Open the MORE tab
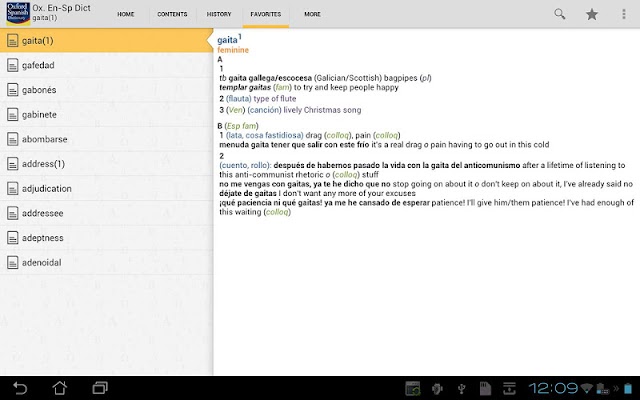This screenshot has width=640, height=400. [312, 14]
